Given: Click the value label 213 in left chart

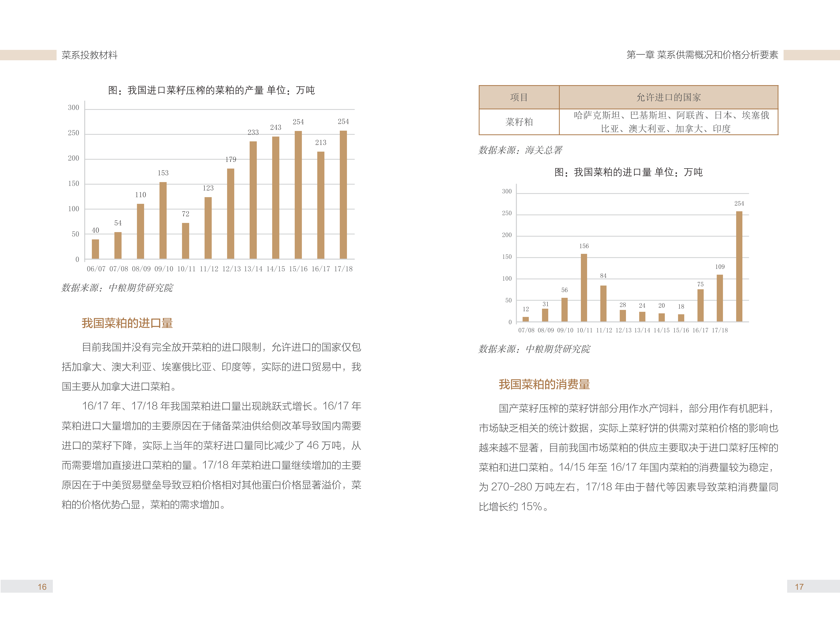Looking at the screenshot, I should 321,143.
